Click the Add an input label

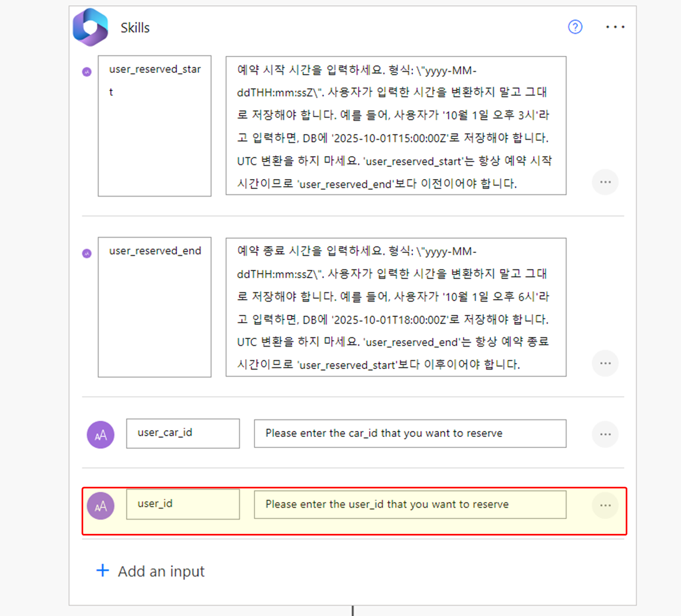point(161,572)
